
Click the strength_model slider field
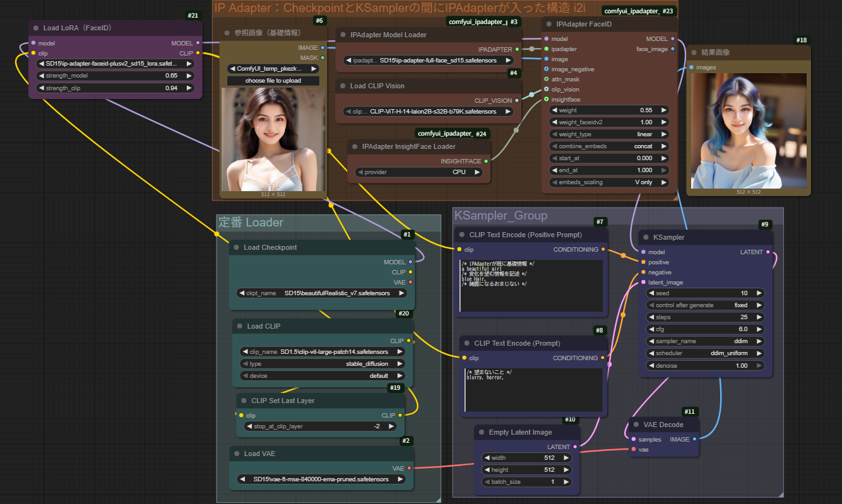coord(115,76)
